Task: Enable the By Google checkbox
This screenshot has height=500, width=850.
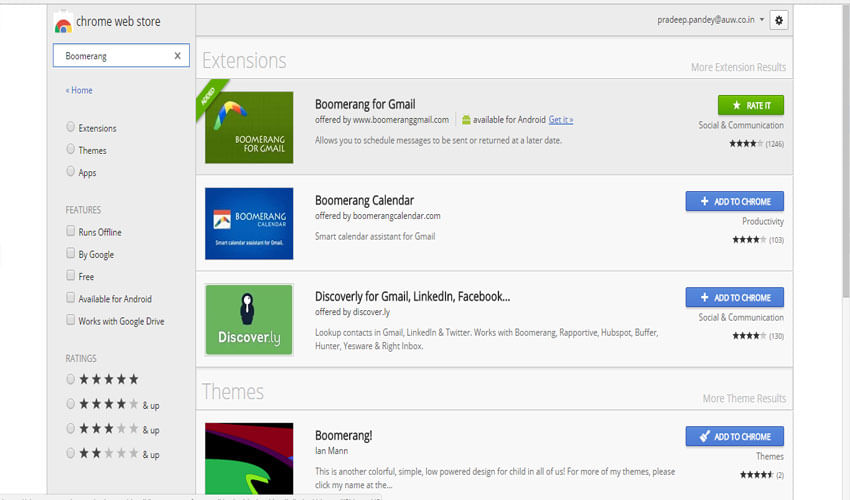Action: click(70, 253)
